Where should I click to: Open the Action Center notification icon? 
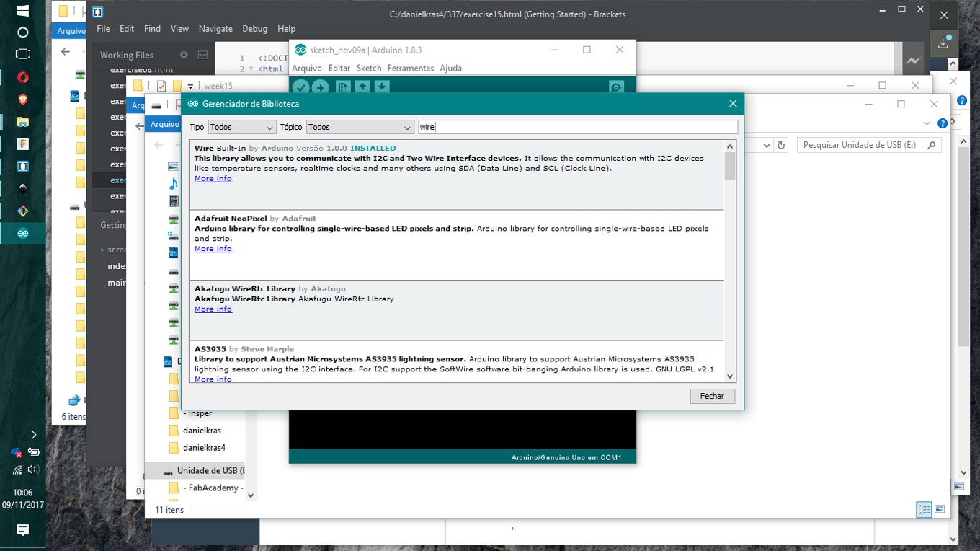(x=23, y=530)
